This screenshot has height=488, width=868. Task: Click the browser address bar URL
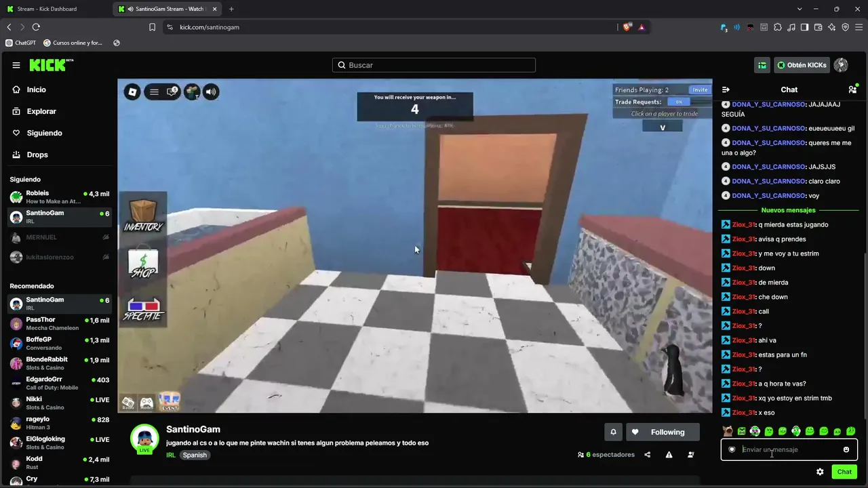pyautogui.click(x=210, y=27)
